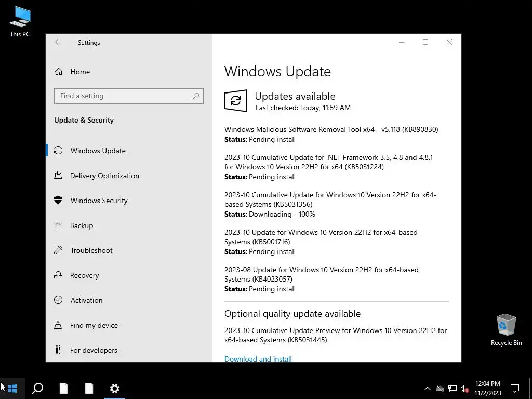Select the KB5001716 update entry
The width and height of the screenshot is (532, 399).
(x=321, y=237)
